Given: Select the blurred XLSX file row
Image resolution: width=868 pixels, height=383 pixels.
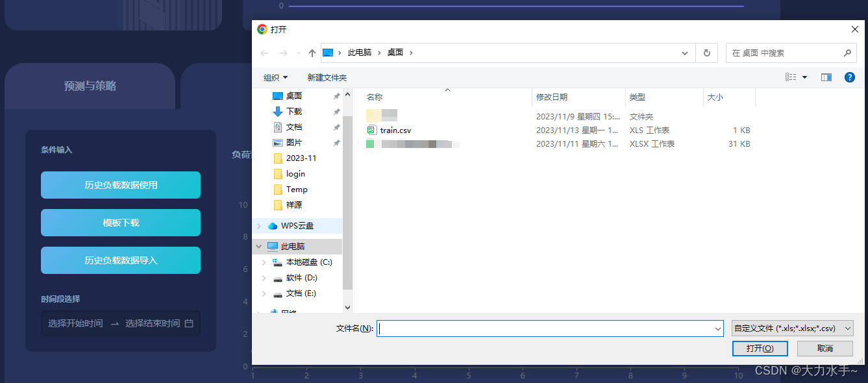Looking at the screenshot, I should coord(558,143).
